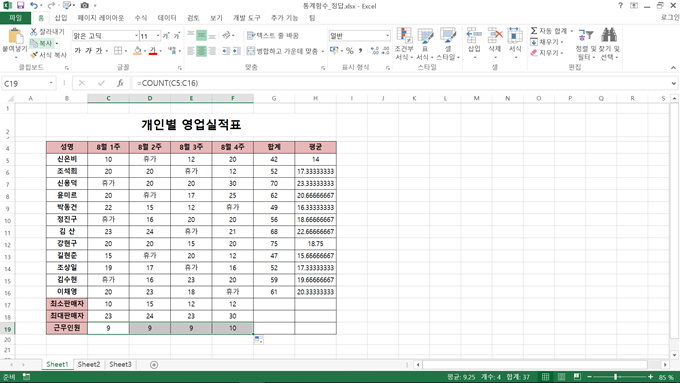
Task: Click the formula bar showing =COUNT(C5:C16)
Action: click(401, 83)
